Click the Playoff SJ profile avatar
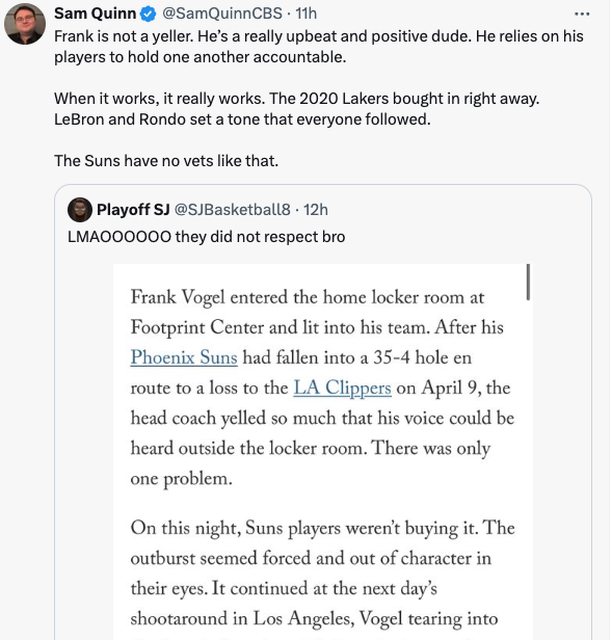This screenshot has width=612, height=640. [x=80, y=210]
